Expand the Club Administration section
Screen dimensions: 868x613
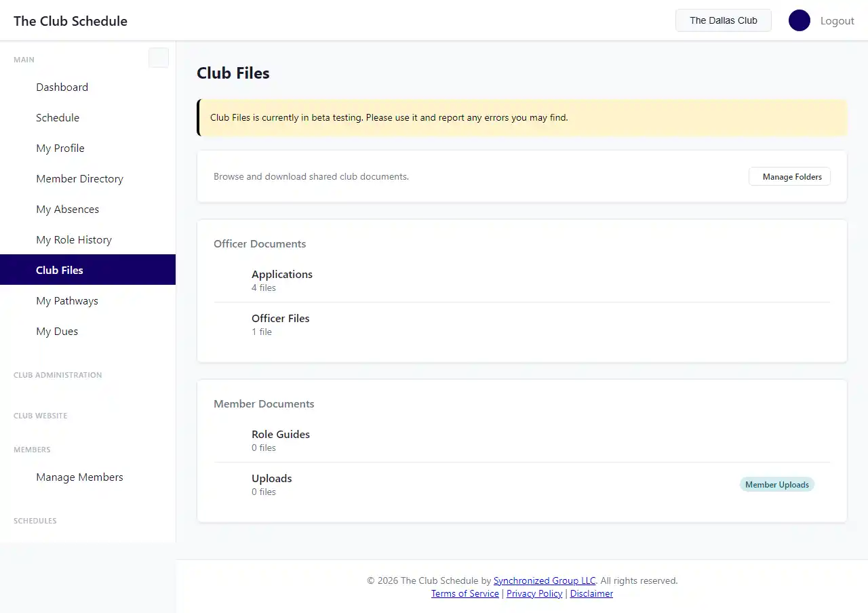coord(58,375)
